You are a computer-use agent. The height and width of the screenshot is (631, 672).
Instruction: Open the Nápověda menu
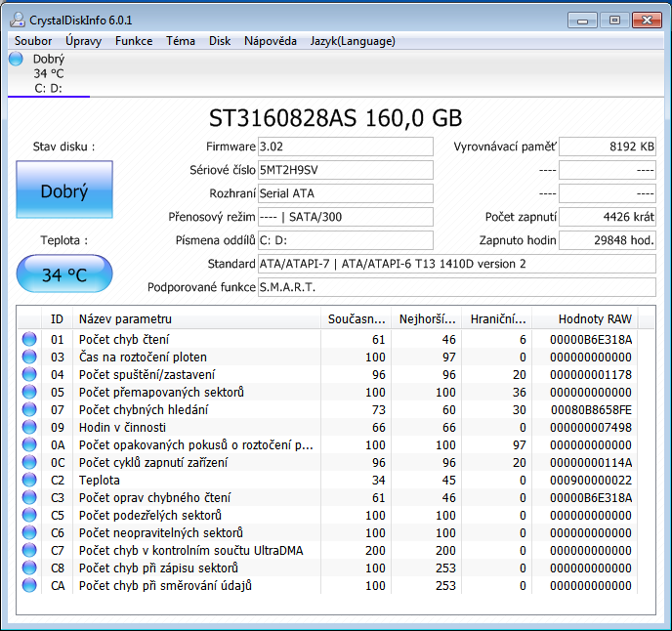pos(271,41)
